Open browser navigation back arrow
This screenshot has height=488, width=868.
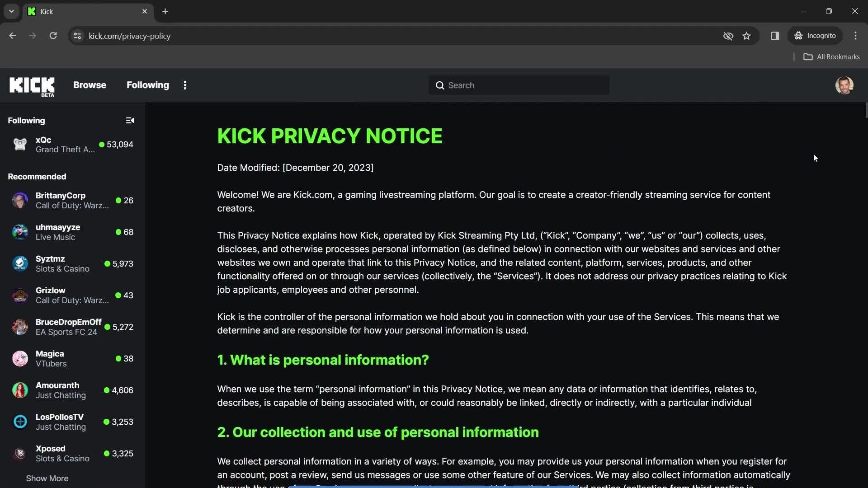coord(13,36)
